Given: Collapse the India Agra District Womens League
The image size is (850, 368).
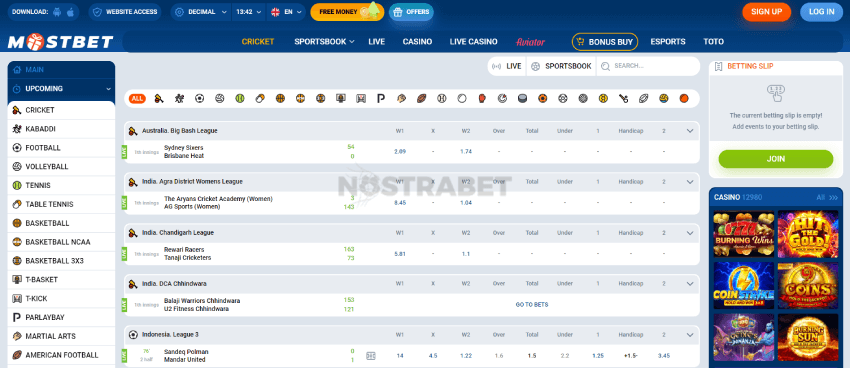Looking at the screenshot, I should pyautogui.click(x=690, y=182).
